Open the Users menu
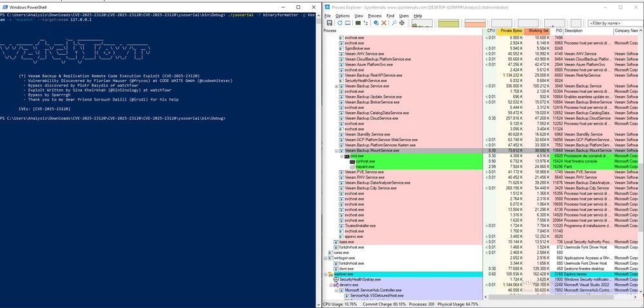The width and height of the screenshot is (644, 308). [x=404, y=15]
